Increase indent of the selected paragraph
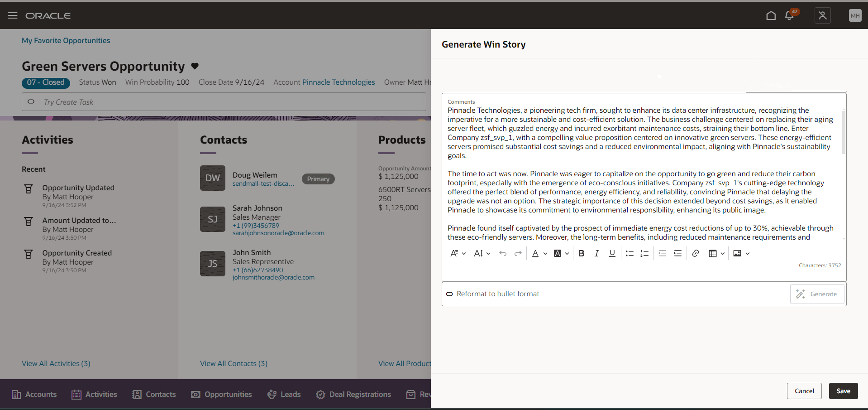The image size is (868, 410). [677, 253]
